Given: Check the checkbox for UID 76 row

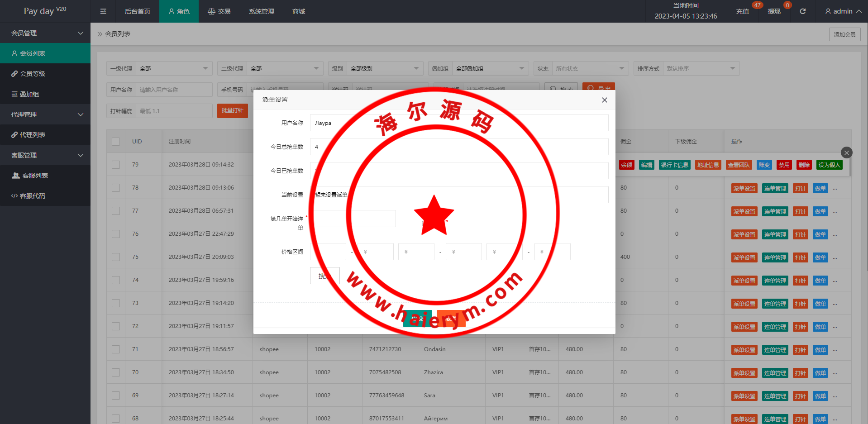Looking at the screenshot, I should coord(116,234).
